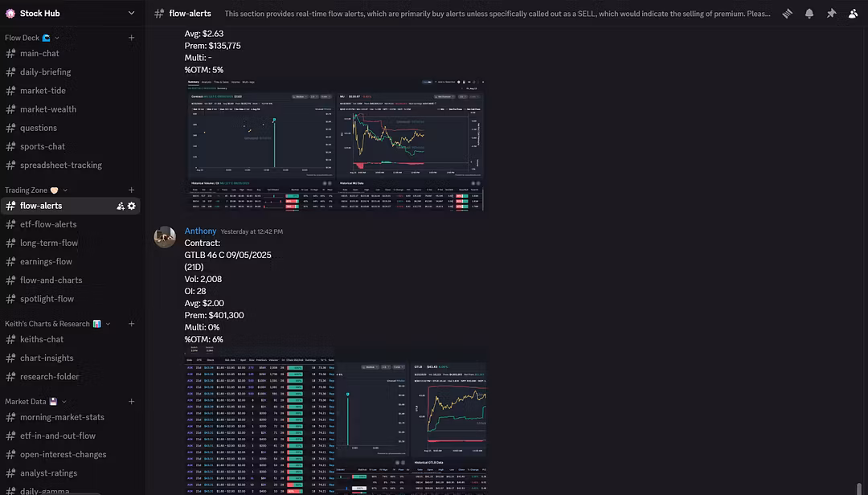868x495 pixels.
Task: Open the etf-flow-alerts channel
Action: click(48, 224)
